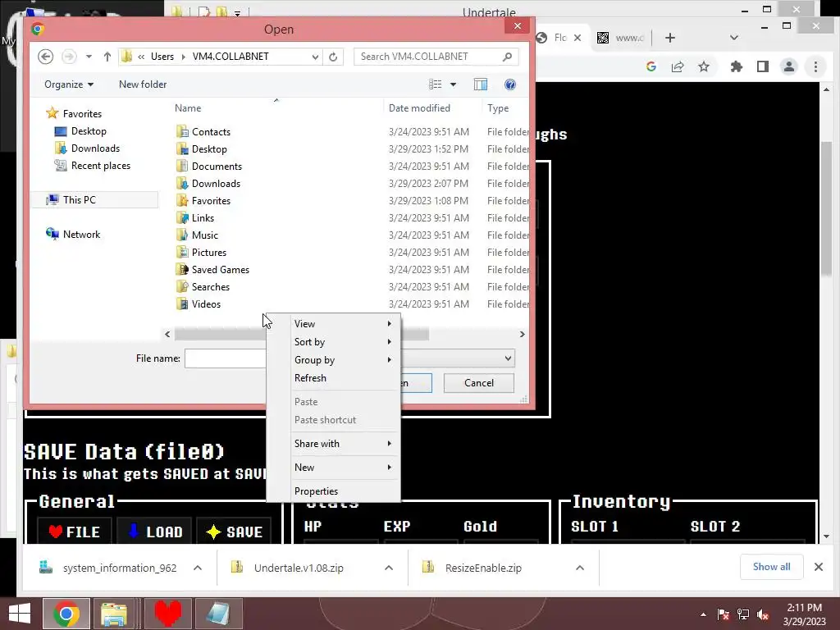This screenshot has width=840, height=630.
Task: Close the downloads bar
Action: tap(819, 567)
